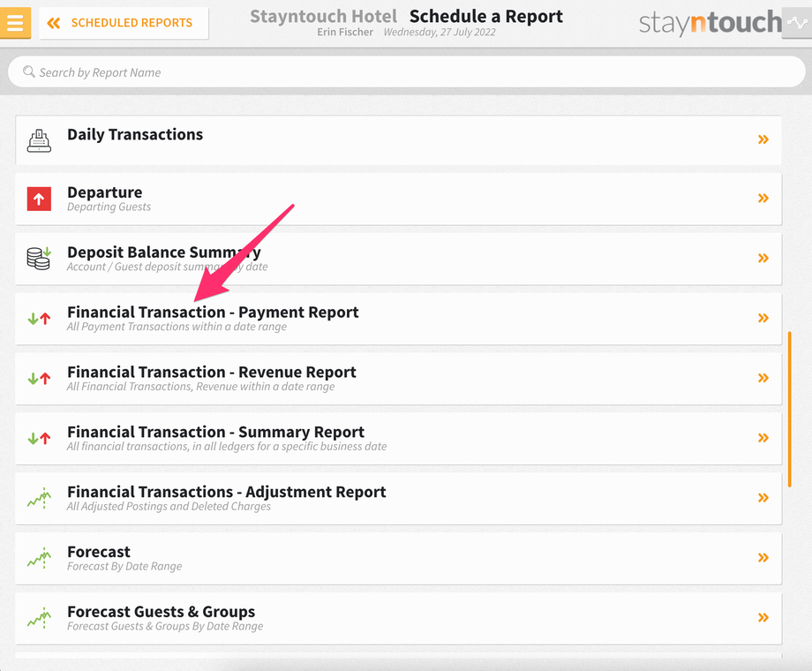Click the Revenue Report arrows icon
812x671 pixels.
click(x=39, y=379)
